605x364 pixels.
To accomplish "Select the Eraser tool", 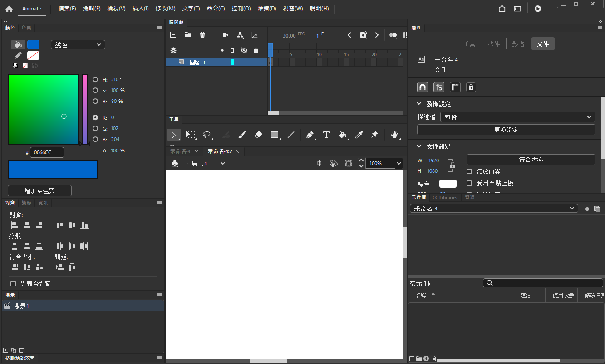I will pyautogui.click(x=258, y=135).
